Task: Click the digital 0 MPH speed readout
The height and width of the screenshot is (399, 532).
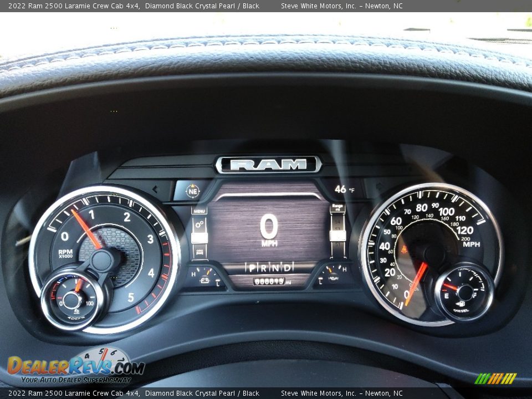Action: pyautogui.click(x=269, y=230)
